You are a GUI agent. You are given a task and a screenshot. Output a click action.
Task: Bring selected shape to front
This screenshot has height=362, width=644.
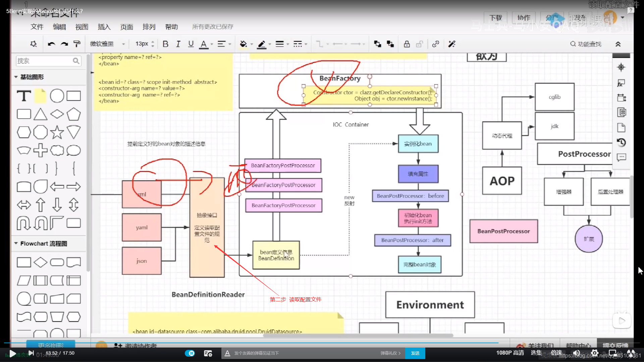pyautogui.click(x=378, y=44)
